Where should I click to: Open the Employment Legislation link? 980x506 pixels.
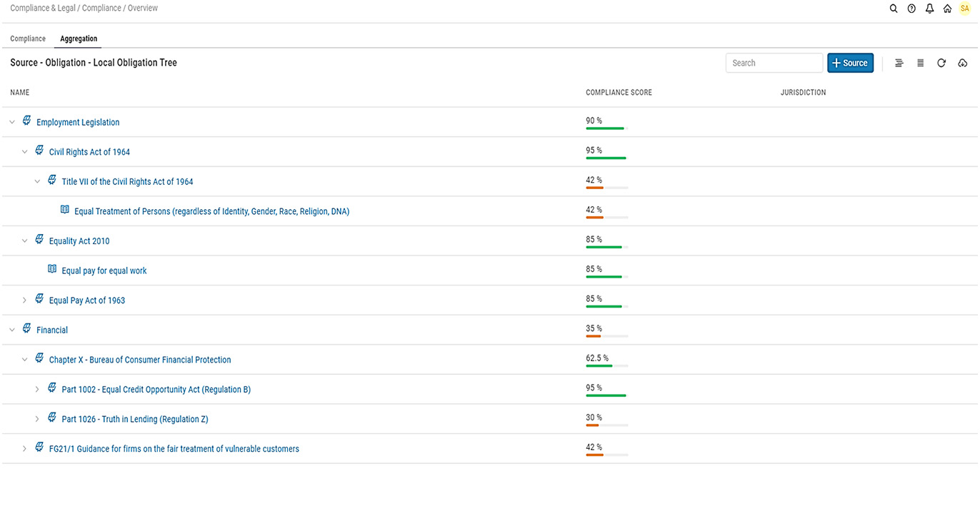(78, 122)
